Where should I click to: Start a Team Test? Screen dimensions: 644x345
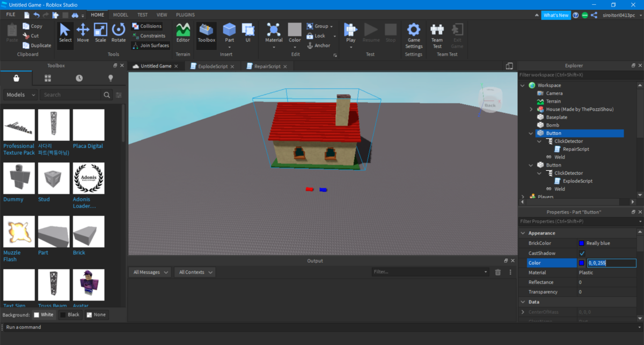pyautogui.click(x=437, y=35)
